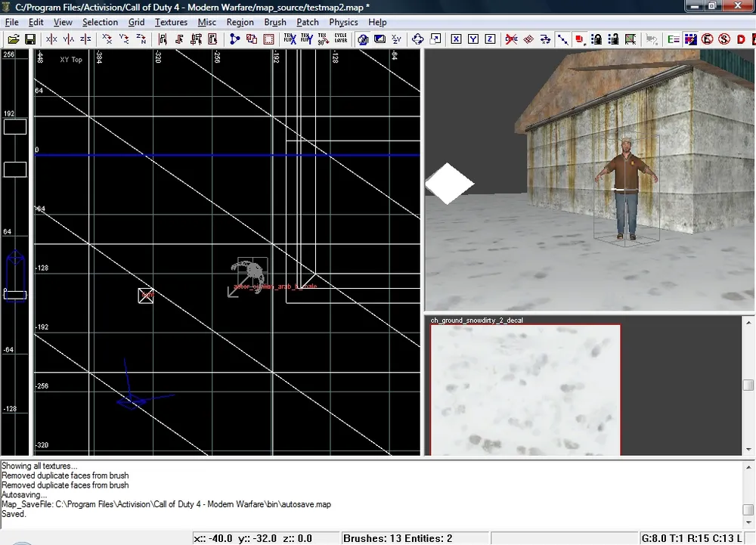The image size is (756, 545).
Task: Click the console log scrollbar down arrow
Action: (748, 523)
